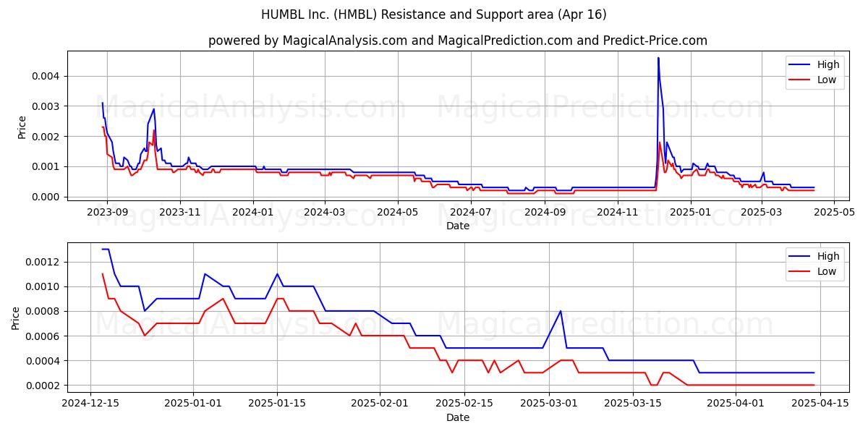This screenshot has width=868, height=434.
Task: Click the 'Date' axis label under bottom chart
Action: (458, 417)
